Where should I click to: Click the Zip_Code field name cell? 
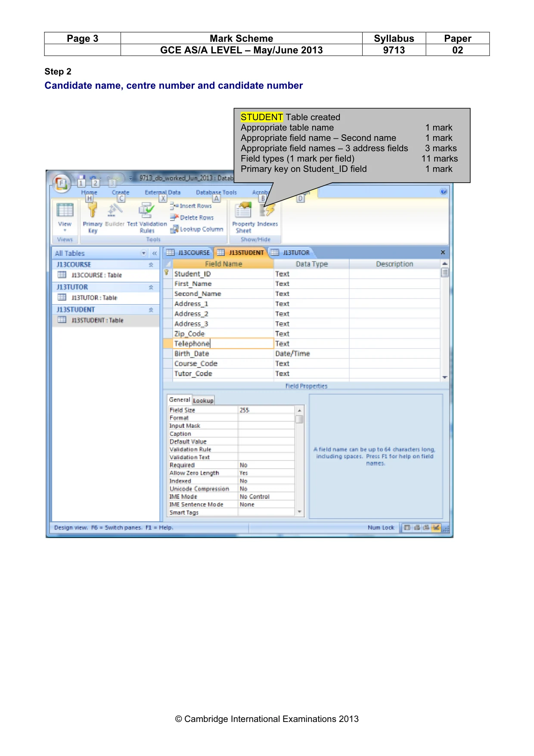(223, 334)
